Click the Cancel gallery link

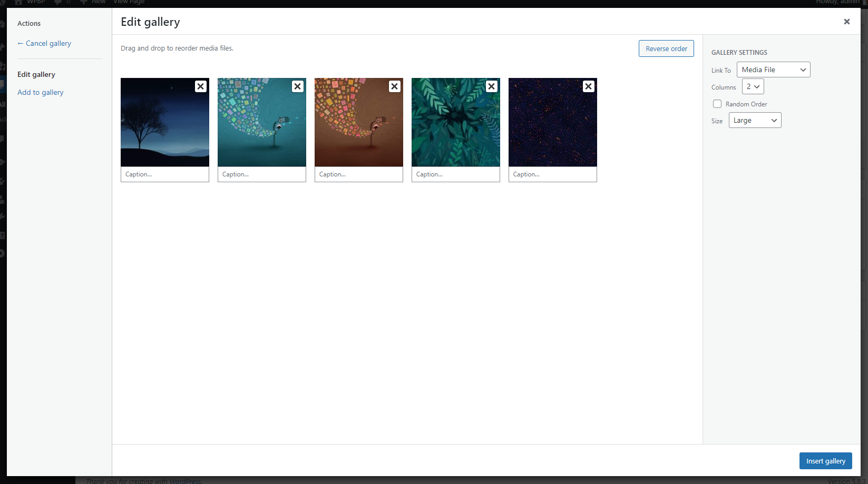[x=44, y=43]
